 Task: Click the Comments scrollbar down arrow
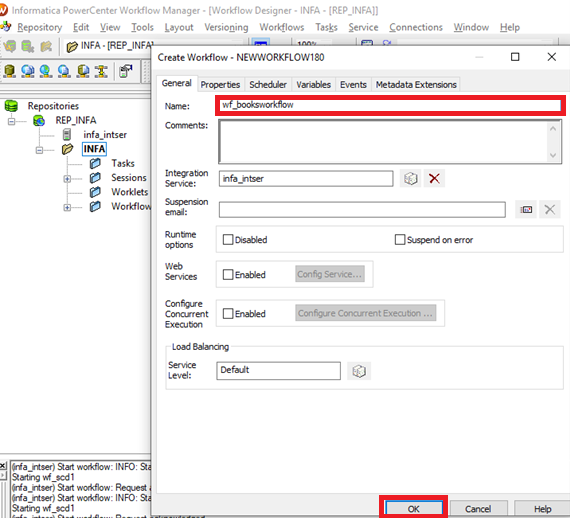[553, 156]
